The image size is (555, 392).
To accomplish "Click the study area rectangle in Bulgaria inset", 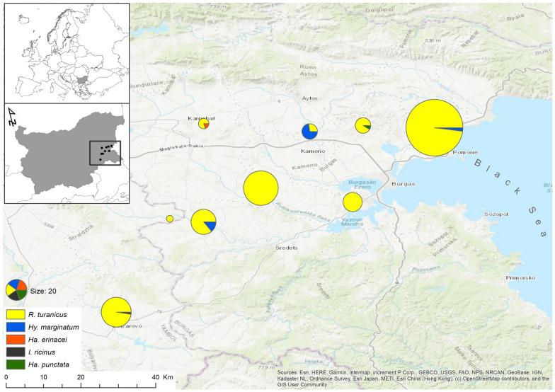I will point(105,153).
